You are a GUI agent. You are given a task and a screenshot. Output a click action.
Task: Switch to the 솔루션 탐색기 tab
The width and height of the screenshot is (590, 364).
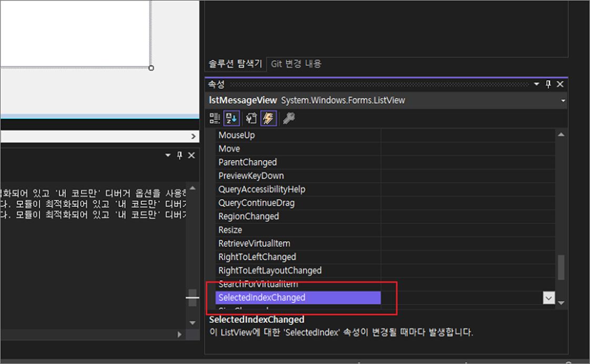236,63
